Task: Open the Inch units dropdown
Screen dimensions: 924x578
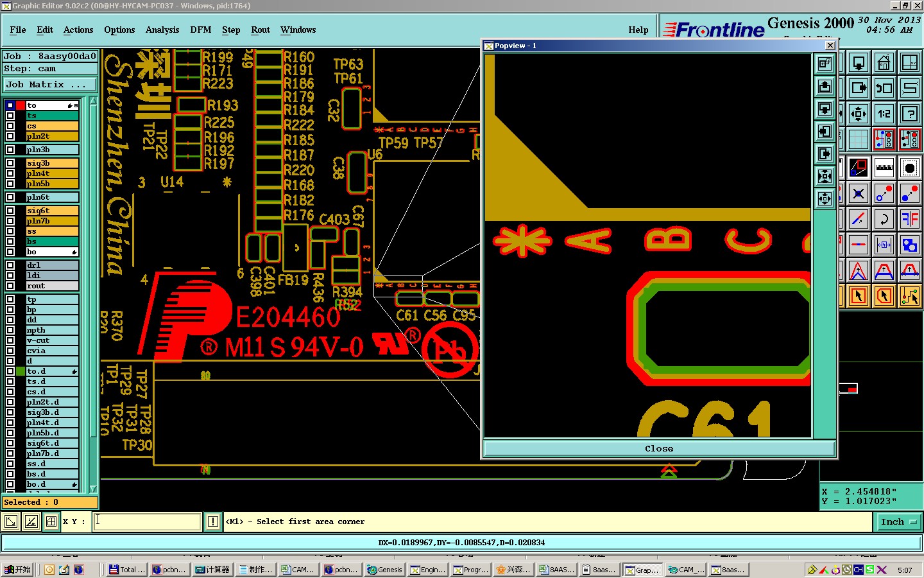Action: [898, 522]
